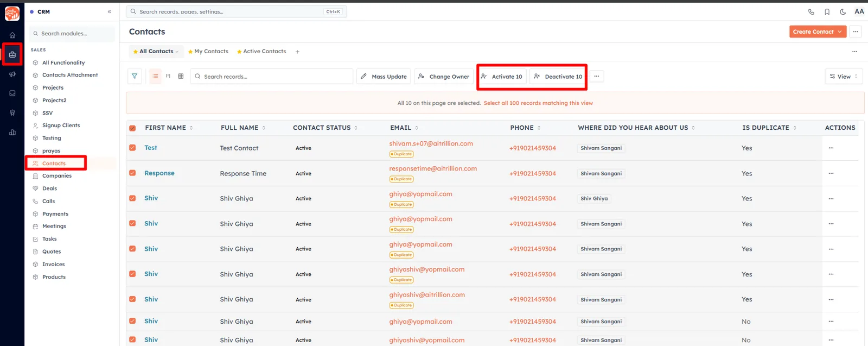This screenshot has width=868, height=346.
Task: Open more options at right of tab bar
Action: [x=854, y=52]
